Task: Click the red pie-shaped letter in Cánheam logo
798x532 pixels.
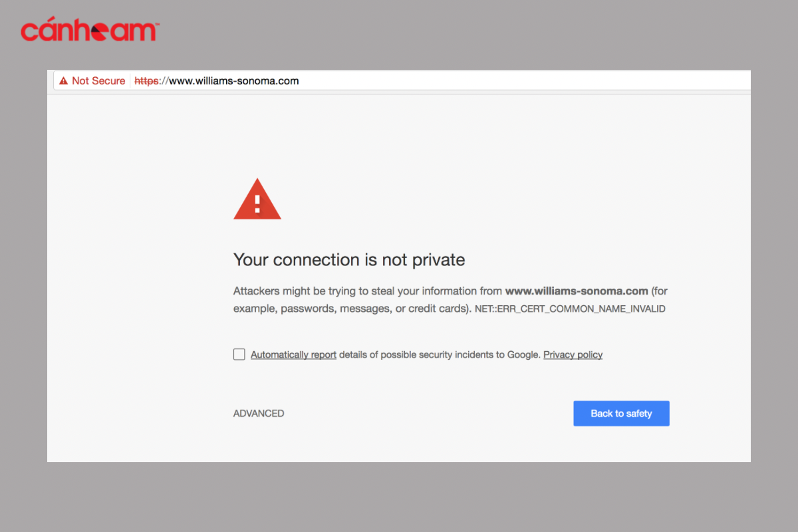Action: point(102,31)
